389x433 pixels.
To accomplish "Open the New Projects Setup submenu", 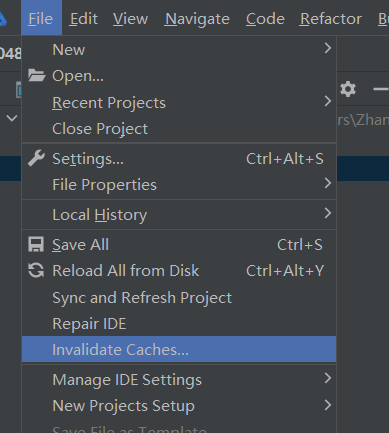I will (x=328, y=405).
